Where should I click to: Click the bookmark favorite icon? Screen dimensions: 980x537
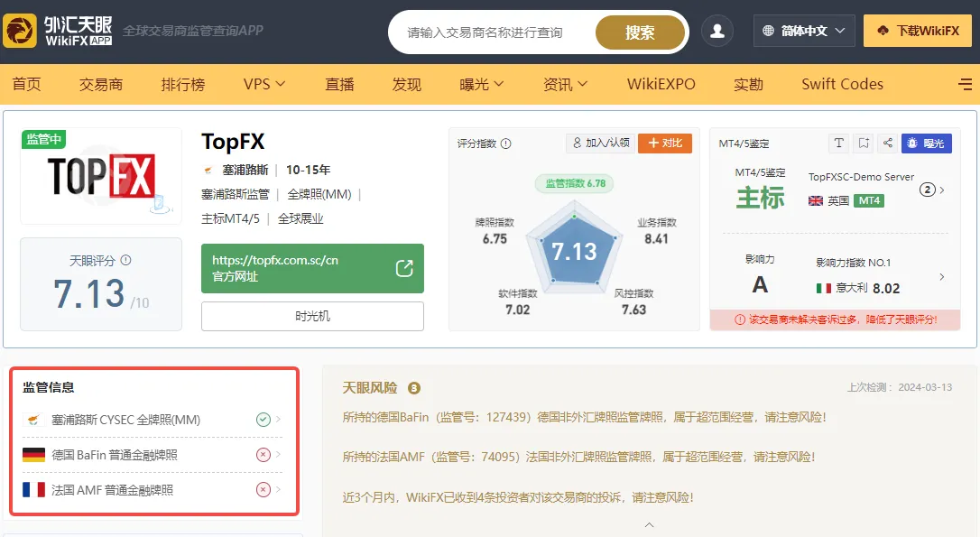point(863,144)
